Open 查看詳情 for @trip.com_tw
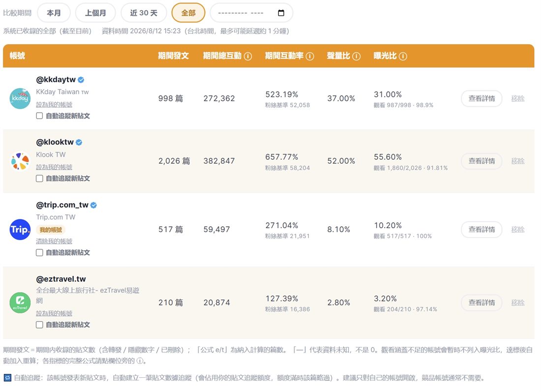 tap(481, 230)
